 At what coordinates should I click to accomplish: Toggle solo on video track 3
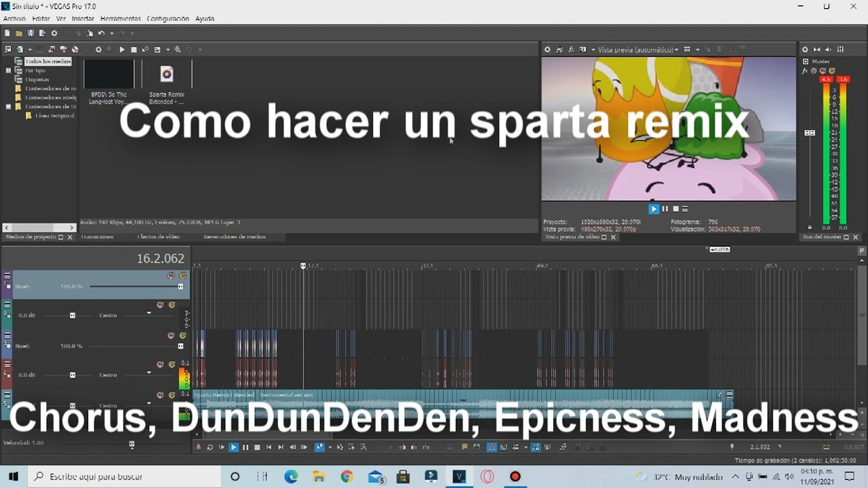(x=182, y=335)
